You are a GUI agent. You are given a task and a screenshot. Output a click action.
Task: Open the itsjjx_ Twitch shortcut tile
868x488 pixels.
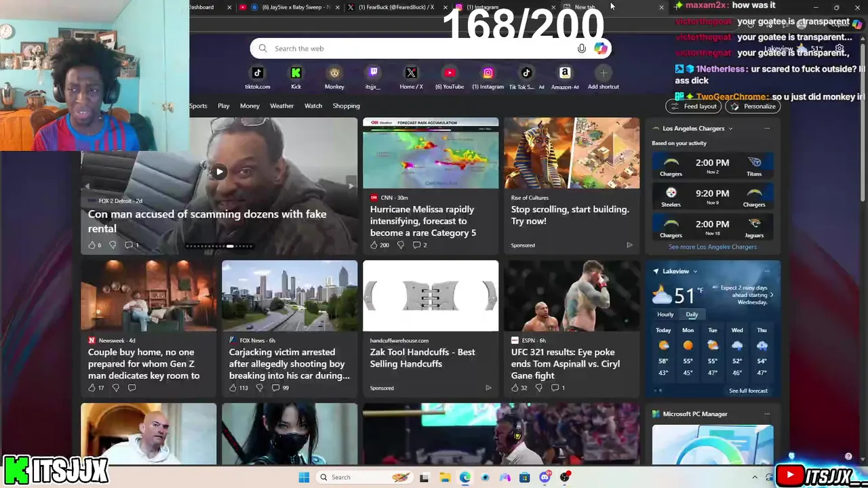[373, 77]
